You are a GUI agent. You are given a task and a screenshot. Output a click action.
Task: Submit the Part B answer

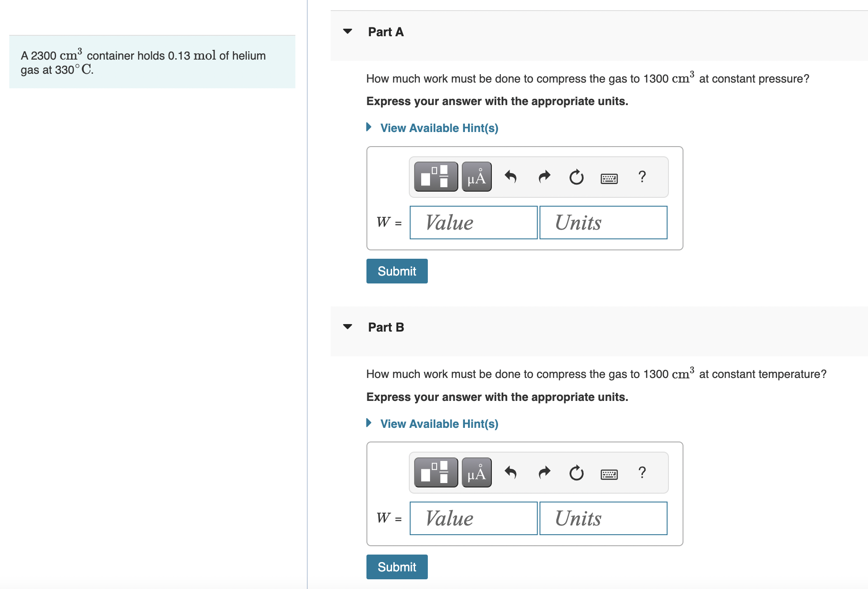point(396,567)
